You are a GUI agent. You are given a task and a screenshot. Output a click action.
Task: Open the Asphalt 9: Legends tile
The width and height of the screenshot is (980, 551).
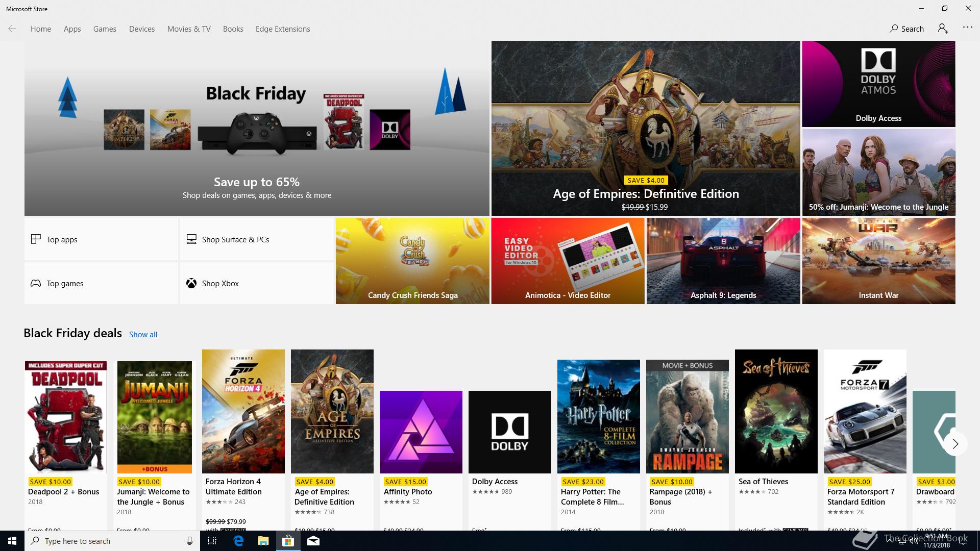coord(723,261)
